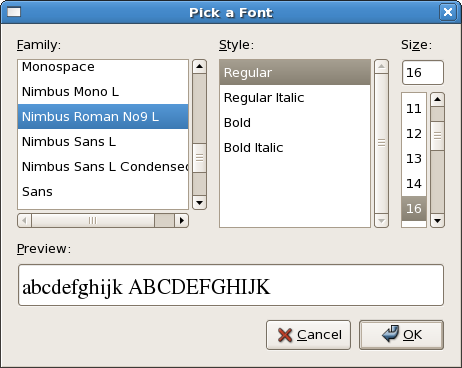
Task: Choose Bold style
Action: [x=295, y=123]
